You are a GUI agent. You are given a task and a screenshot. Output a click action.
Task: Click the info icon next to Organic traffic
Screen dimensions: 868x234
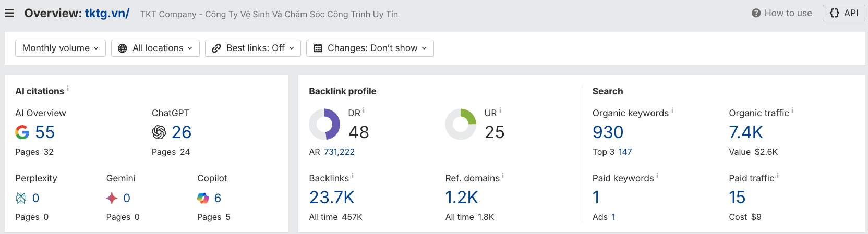tap(792, 110)
